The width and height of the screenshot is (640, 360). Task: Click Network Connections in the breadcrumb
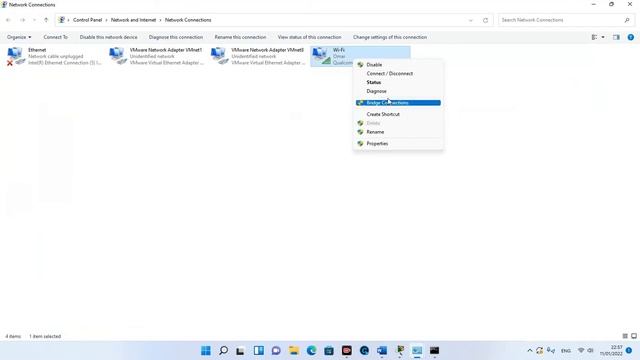click(x=188, y=20)
